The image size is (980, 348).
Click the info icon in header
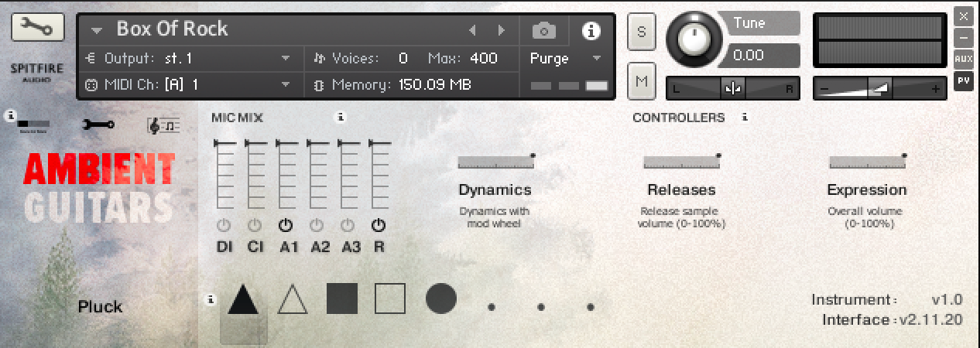591,31
